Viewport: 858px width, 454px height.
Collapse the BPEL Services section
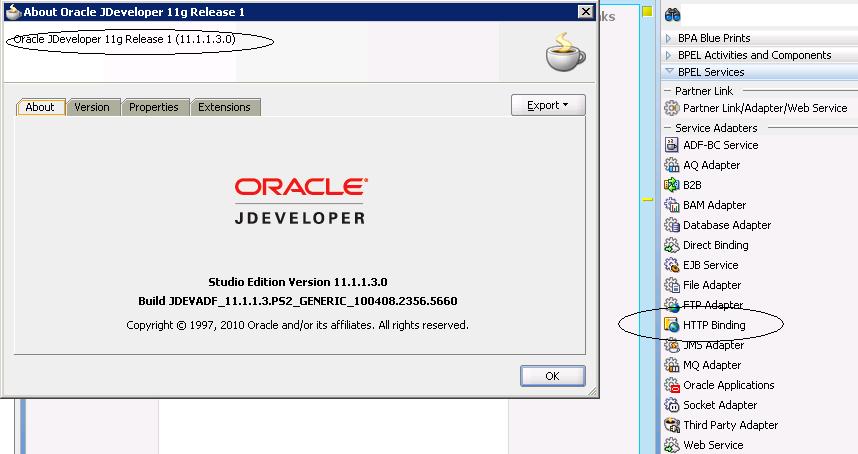(669, 72)
